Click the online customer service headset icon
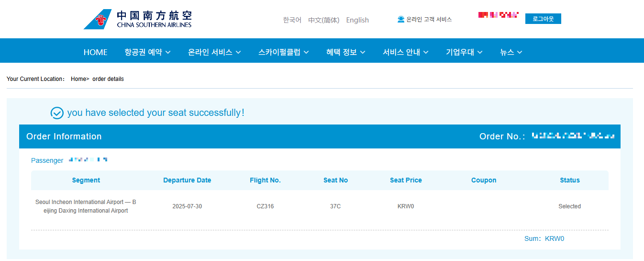Viewport: 644px width, 261px height. click(401, 20)
